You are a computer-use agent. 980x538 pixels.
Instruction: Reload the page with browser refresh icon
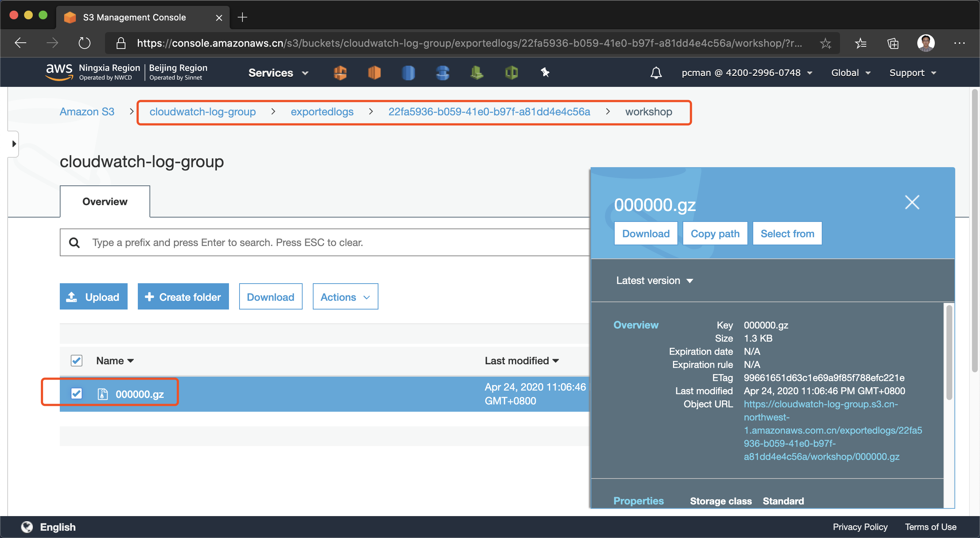point(85,43)
